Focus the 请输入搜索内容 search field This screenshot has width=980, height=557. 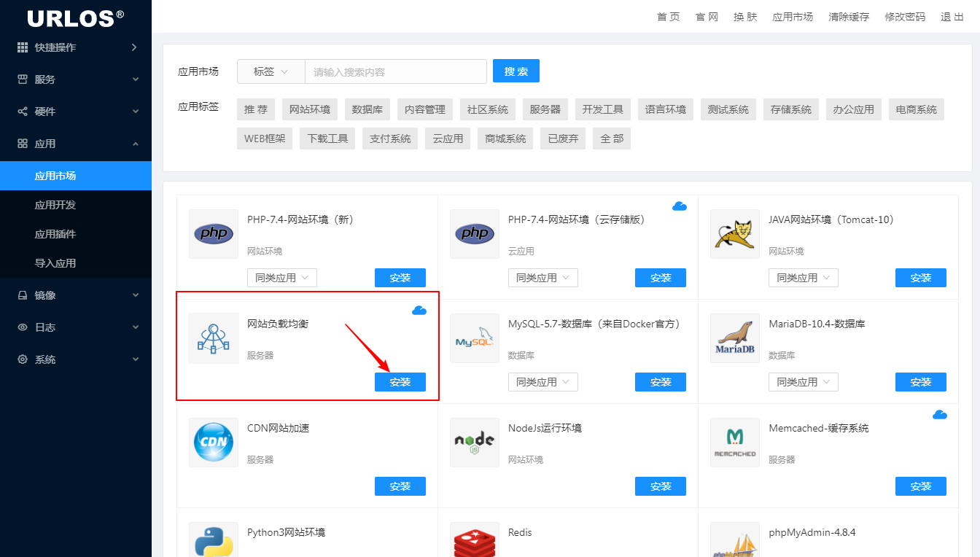pos(396,71)
